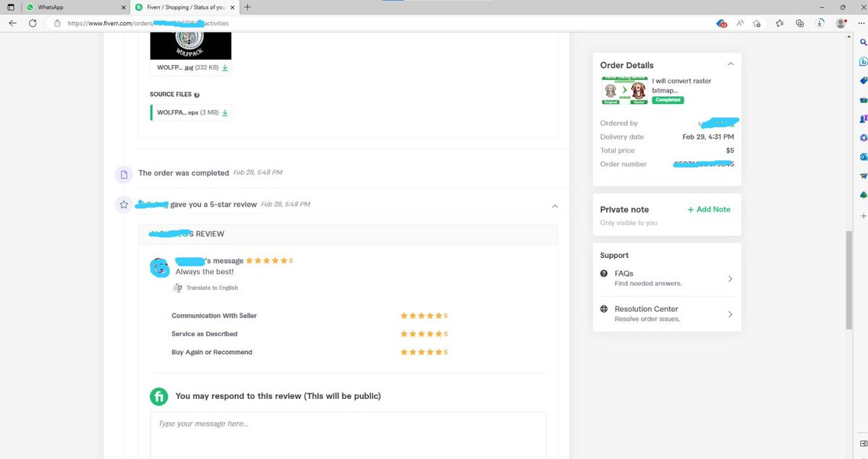Click the Completed status badge
This screenshot has height=459, width=868.
[x=667, y=100]
